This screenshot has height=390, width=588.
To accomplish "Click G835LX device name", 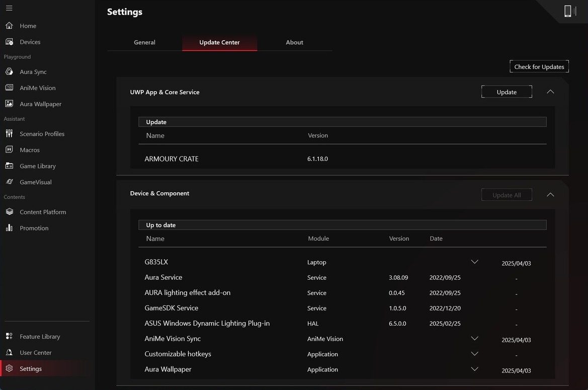I will (x=156, y=262).
